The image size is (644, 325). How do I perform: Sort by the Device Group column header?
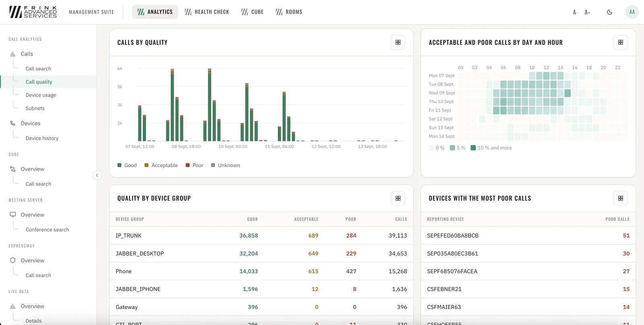coord(130,219)
